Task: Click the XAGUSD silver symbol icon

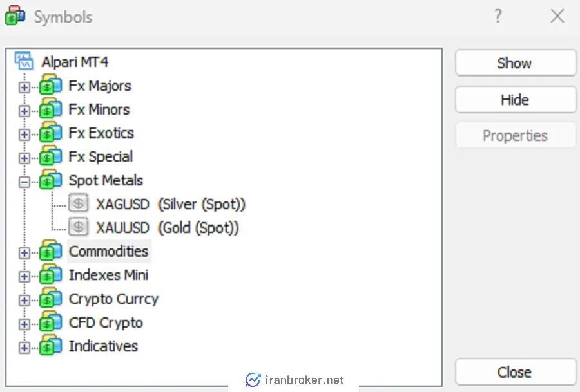Action: (x=79, y=205)
